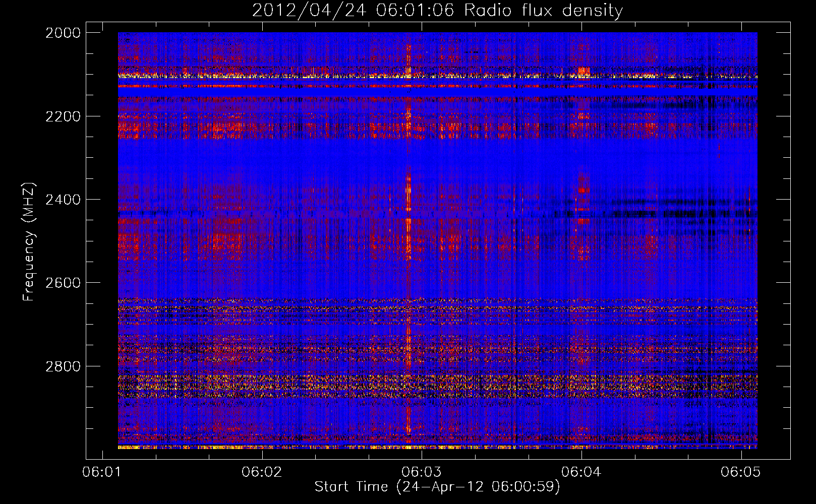Click the plot title '2012/04/24 06:01:06 Radio flux density'
Image resolution: width=816 pixels, height=504 pixels.
[x=437, y=10]
